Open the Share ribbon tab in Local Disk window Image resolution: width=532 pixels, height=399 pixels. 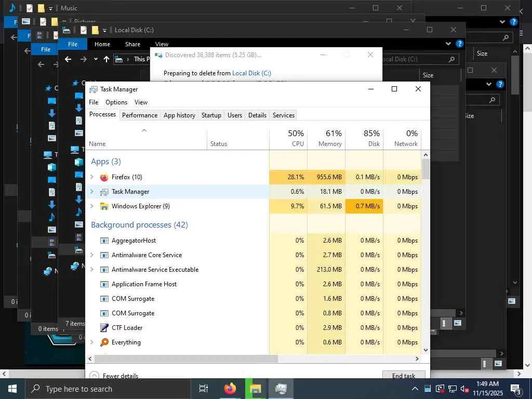[132, 44]
